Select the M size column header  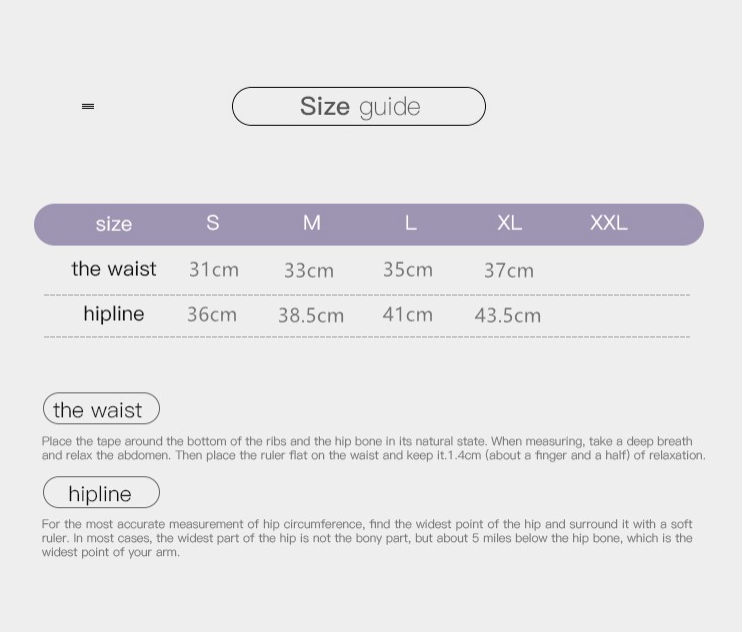312,223
